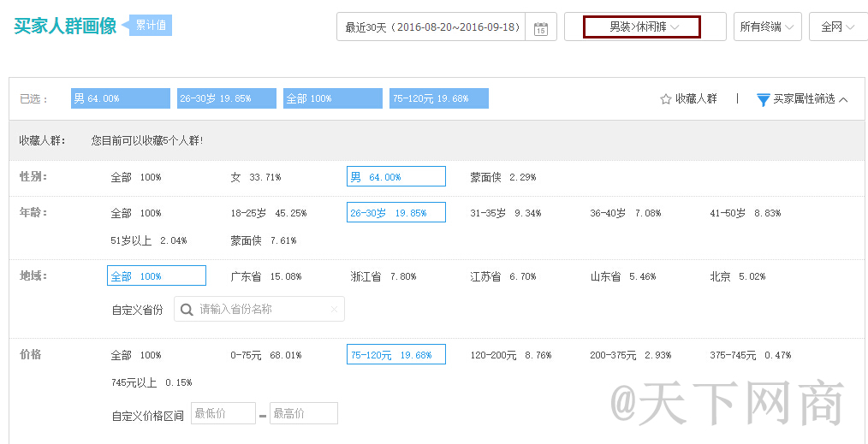
Task: Click the blue funnel filter icon
Action: pos(764,99)
